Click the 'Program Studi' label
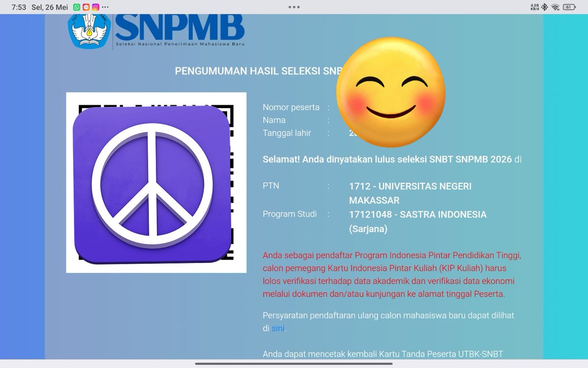Image resolution: width=588 pixels, height=368 pixels. (290, 214)
